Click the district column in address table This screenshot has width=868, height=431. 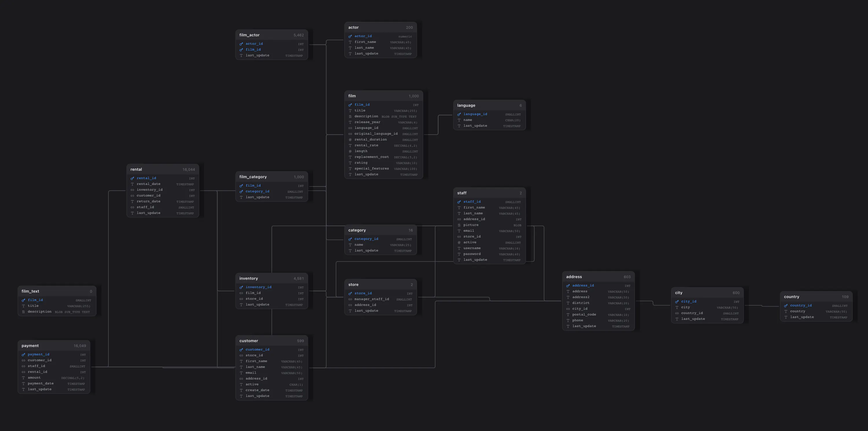[x=599, y=303]
